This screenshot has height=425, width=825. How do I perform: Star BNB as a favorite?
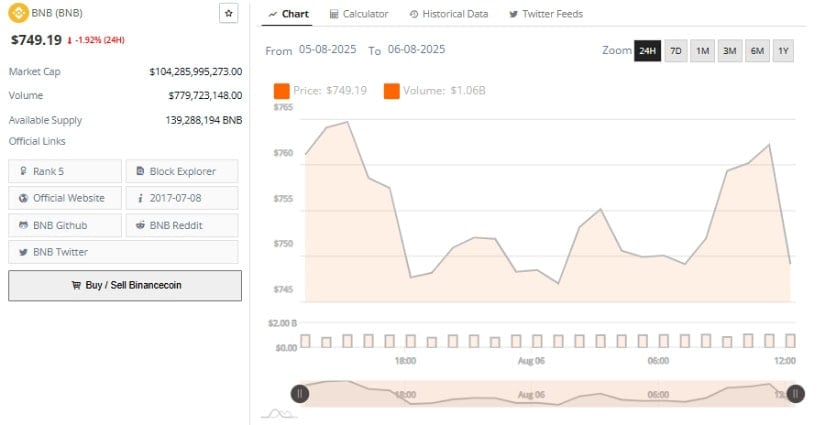click(228, 13)
